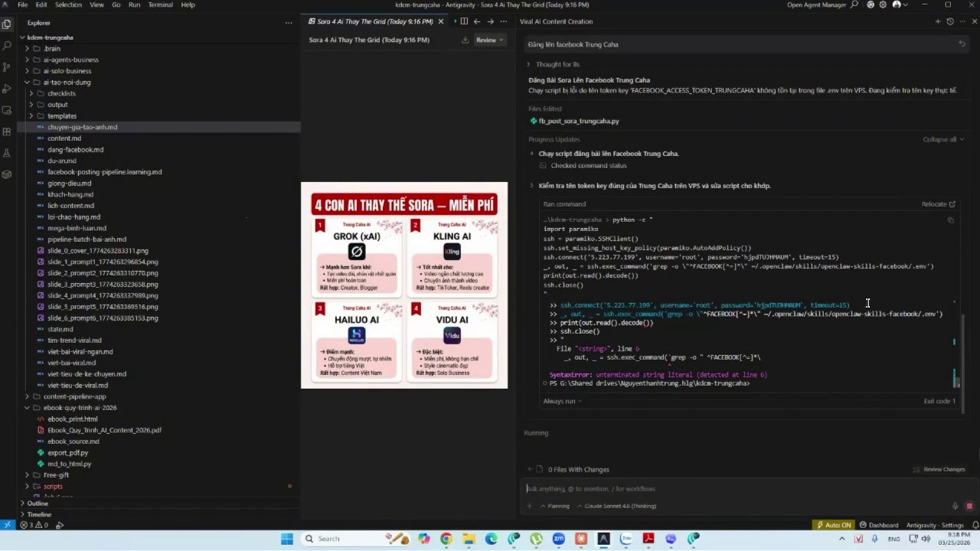Open the Selection menu
Viewport: 980px width, 551px height.
pos(68,5)
